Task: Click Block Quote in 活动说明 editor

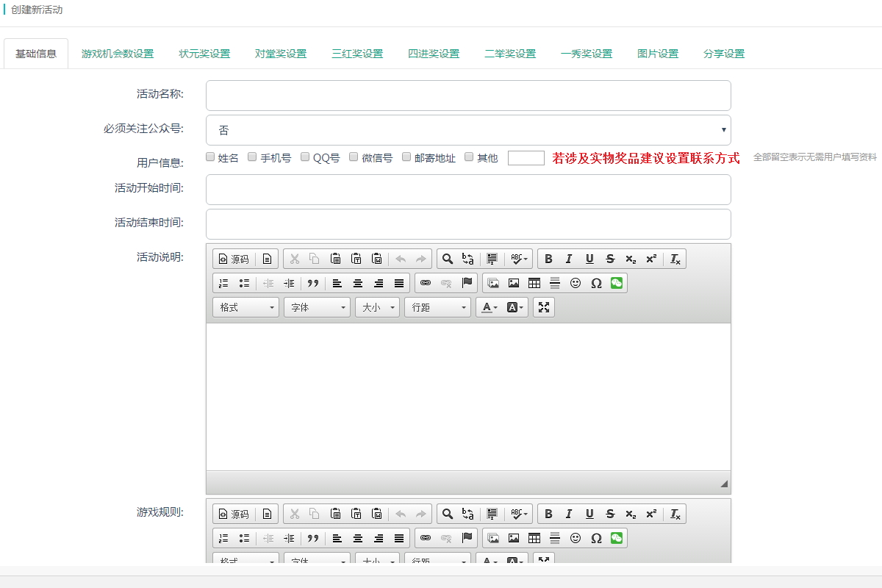Action: (x=313, y=283)
